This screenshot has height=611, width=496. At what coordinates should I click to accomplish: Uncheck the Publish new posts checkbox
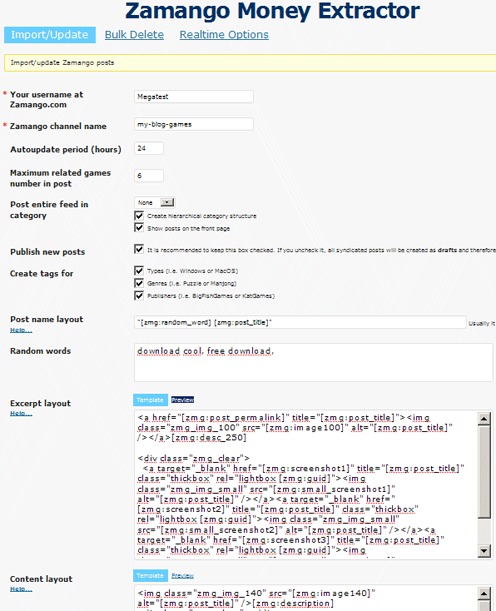[139, 249]
